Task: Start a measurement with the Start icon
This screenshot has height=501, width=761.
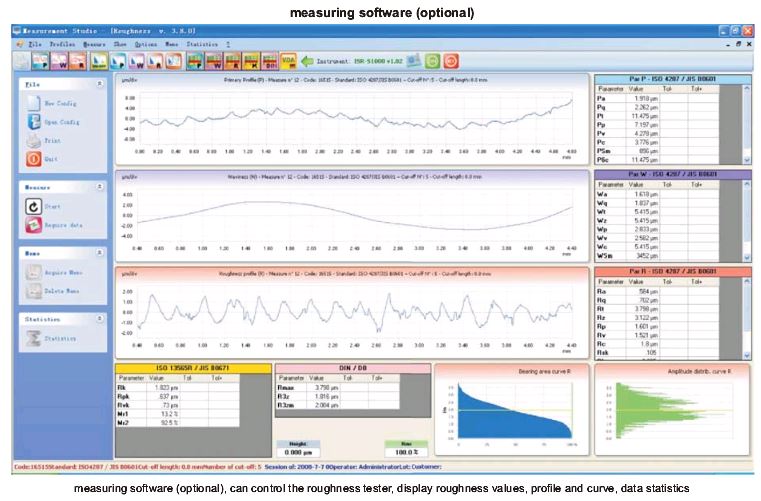Action: pyautogui.click(x=32, y=206)
